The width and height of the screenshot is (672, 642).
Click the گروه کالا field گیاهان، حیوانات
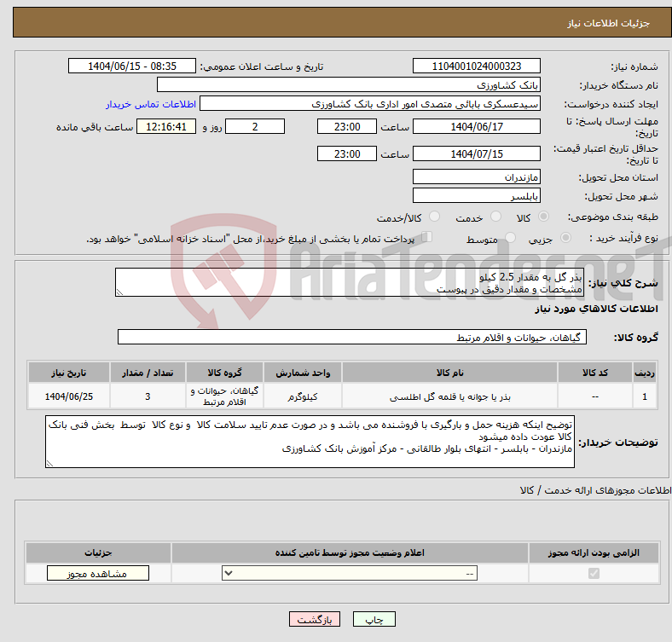[352, 337]
